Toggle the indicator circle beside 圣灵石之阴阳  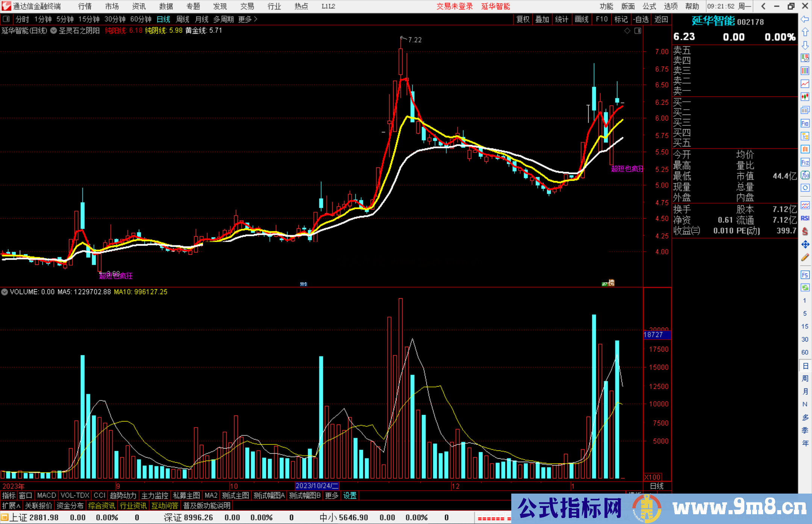tap(54, 30)
